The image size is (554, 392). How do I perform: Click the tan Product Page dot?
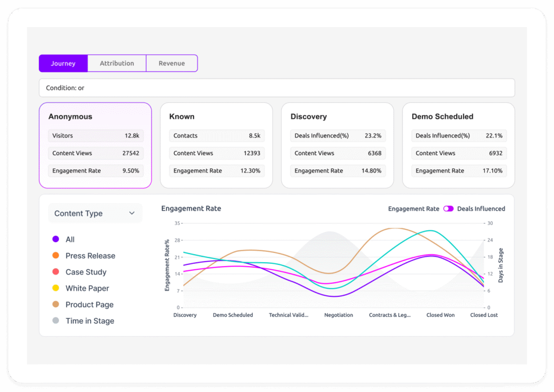(56, 304)
